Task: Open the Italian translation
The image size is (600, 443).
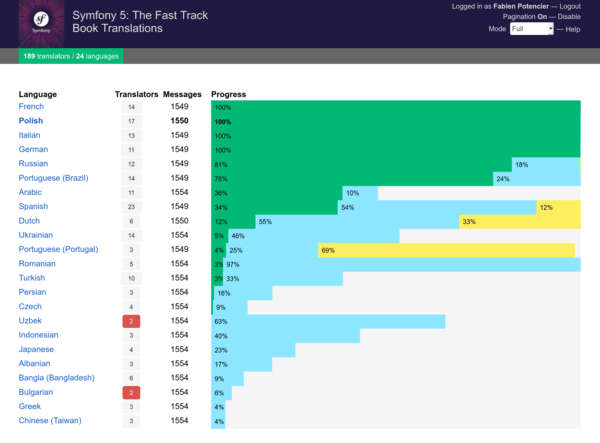Action: tap(29, 135)
